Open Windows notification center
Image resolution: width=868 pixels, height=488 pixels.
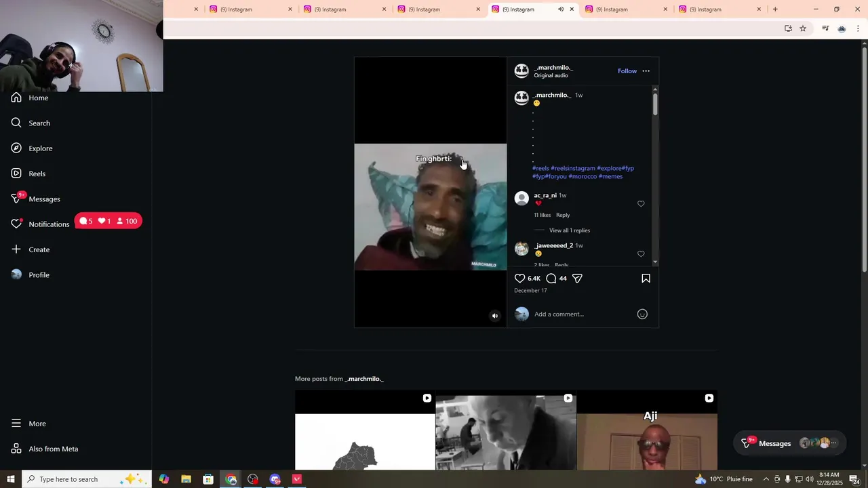(854, 479)
